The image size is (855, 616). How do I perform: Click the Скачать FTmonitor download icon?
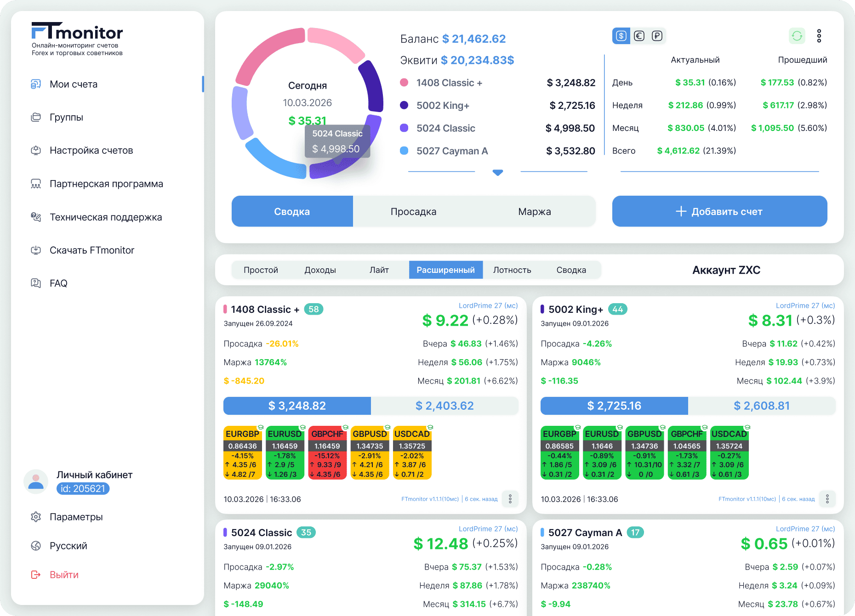36,250
